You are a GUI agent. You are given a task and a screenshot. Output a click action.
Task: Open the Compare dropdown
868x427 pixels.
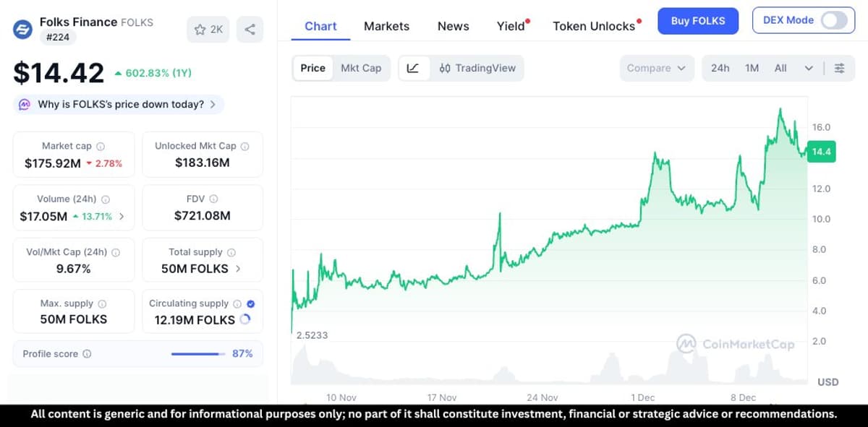(656, 67)
